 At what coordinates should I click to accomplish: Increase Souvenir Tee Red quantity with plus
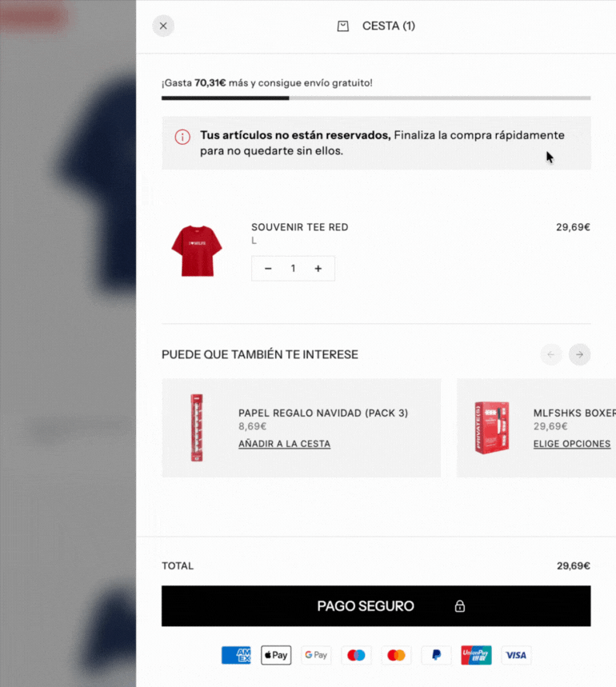[x=318, y=269]
